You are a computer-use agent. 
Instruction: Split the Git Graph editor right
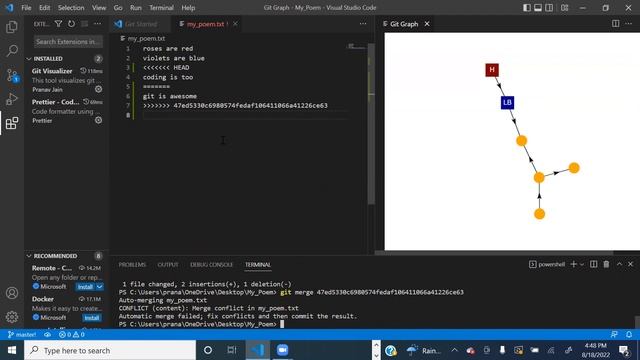616,24
